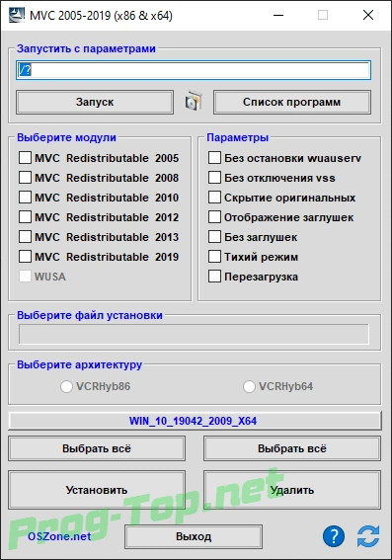Click the blue refresh arrows icon
This screenshot has height=560, width=392.
(x=368, y=536)
